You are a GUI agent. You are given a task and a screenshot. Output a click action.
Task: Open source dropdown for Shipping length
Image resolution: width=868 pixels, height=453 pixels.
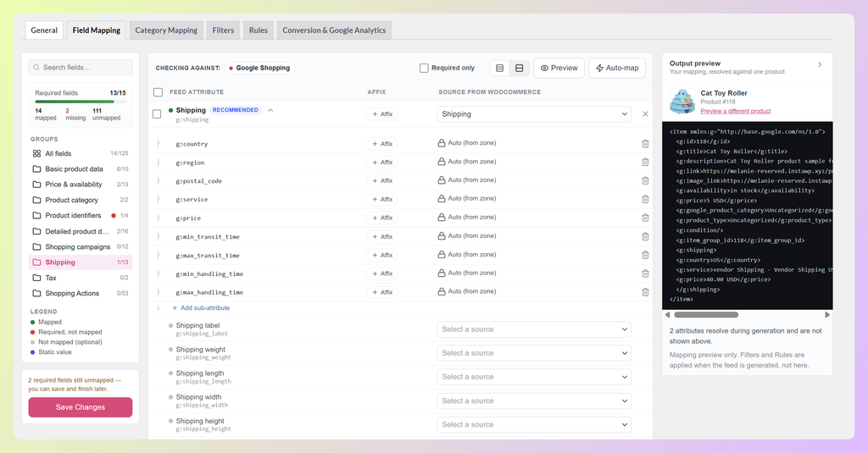pyautogui.click(x=534, y=377)
